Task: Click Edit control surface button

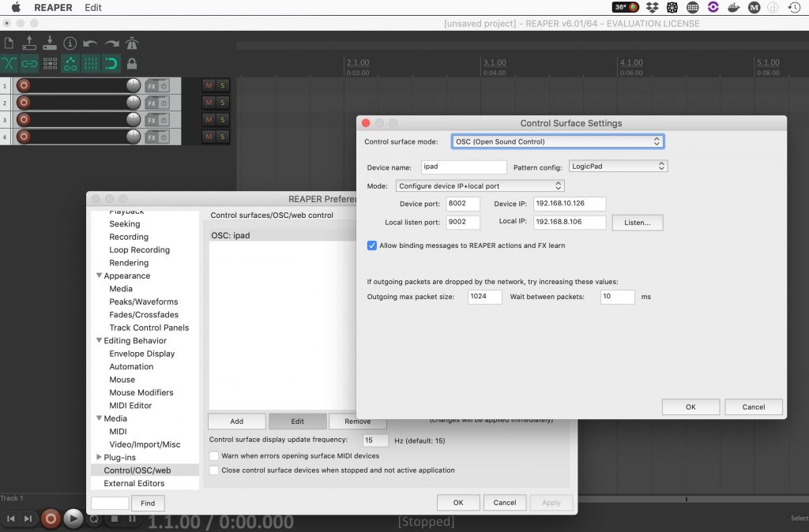Action: pos(298,421)
